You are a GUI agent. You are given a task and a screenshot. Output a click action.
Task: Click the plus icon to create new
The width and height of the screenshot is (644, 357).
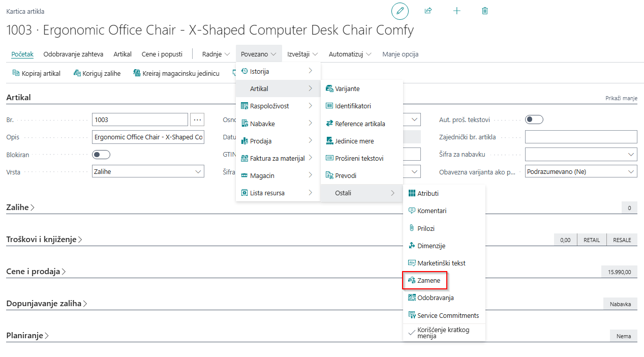tap(456, 11)
